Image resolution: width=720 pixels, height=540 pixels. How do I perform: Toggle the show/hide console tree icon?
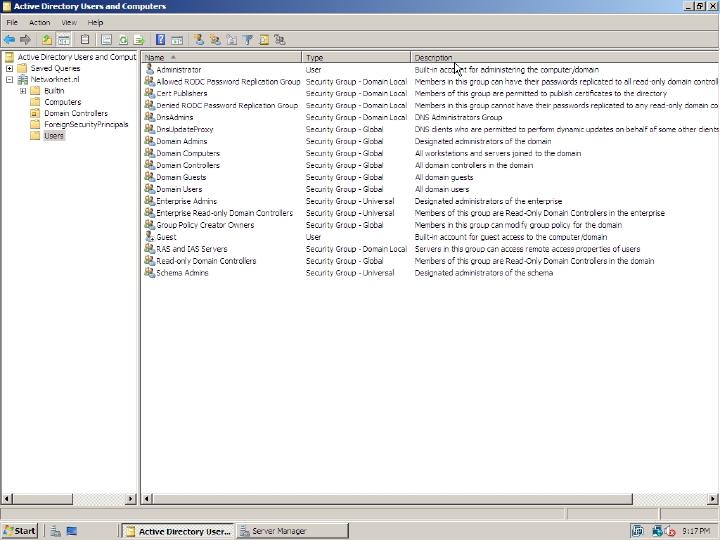tap(64, 40)
